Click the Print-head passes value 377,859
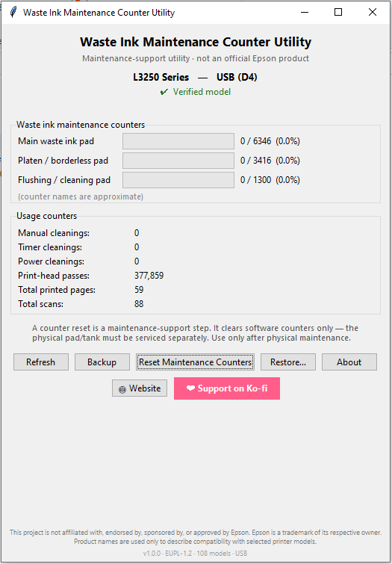Viewport: 392px width, 564px height. pos(149,276)
